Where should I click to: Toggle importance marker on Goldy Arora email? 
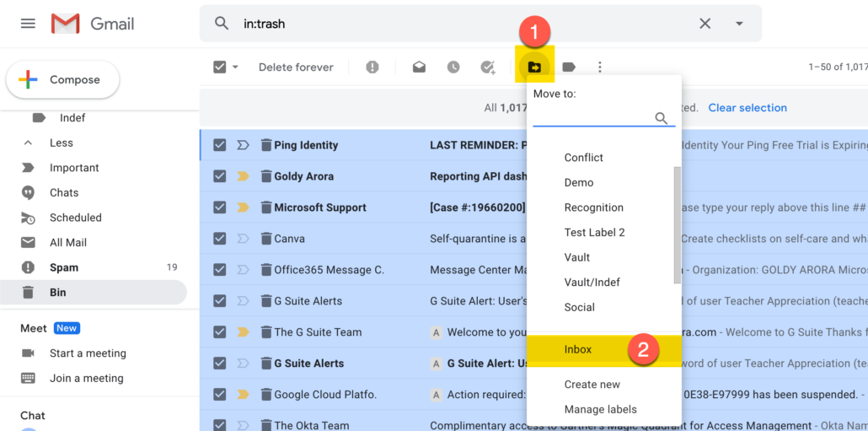click(x=243, y=176)
